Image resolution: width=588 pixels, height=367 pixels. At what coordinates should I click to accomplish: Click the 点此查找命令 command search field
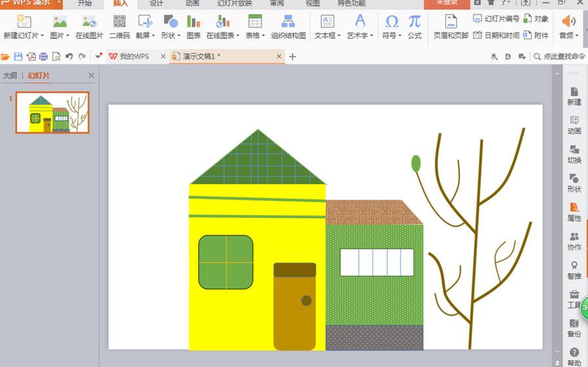click(559, 57)
